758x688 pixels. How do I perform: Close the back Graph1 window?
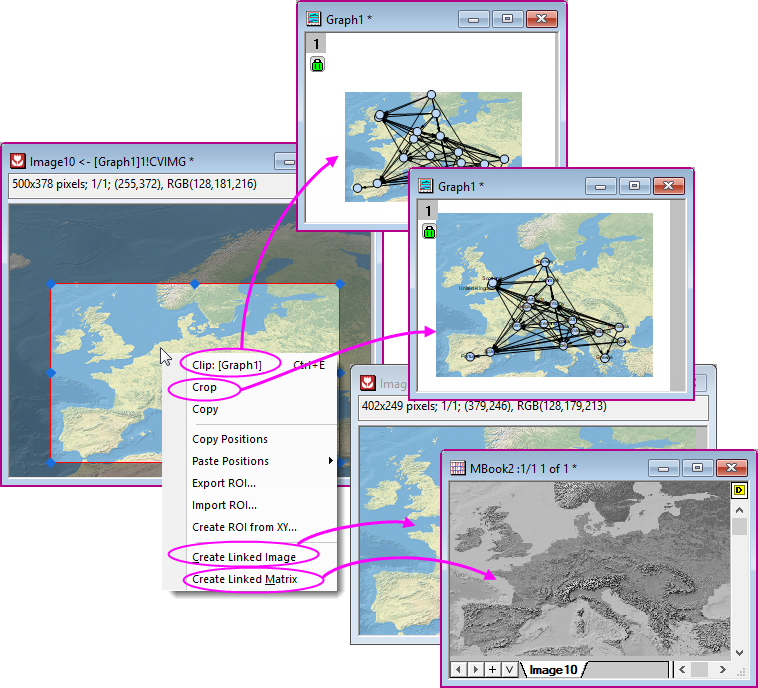pos(541,19)
